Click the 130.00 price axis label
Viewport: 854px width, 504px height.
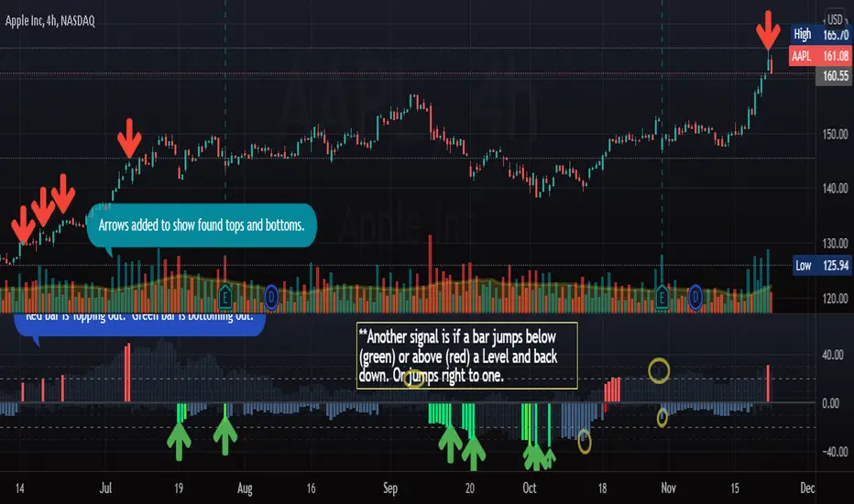point(835,243)
